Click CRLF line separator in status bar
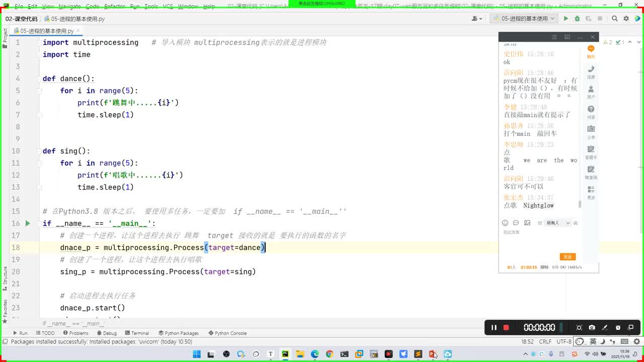The width and height of the screenshot is (644, 362). coord(545,341)
